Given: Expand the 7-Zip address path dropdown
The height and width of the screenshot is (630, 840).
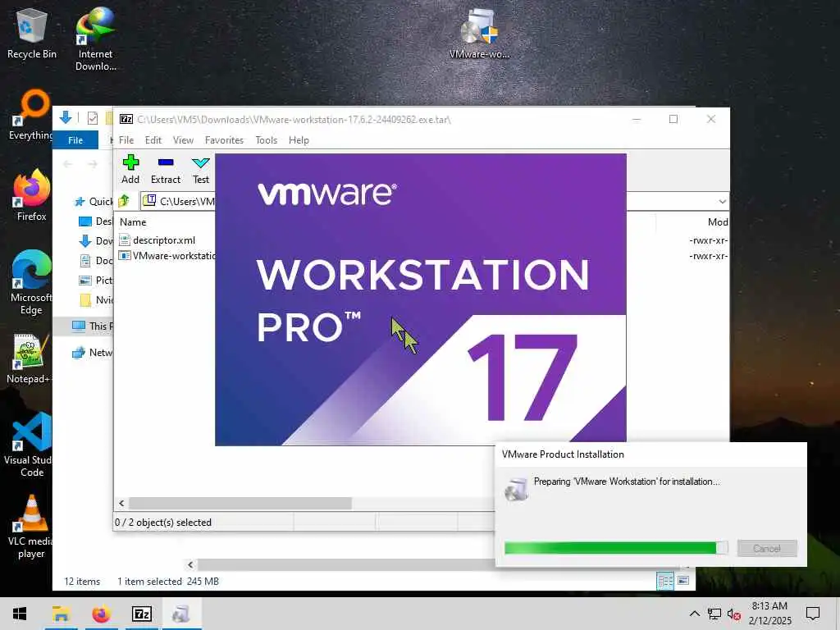Looking at the screenshot, I should click(x=722, y=202).
